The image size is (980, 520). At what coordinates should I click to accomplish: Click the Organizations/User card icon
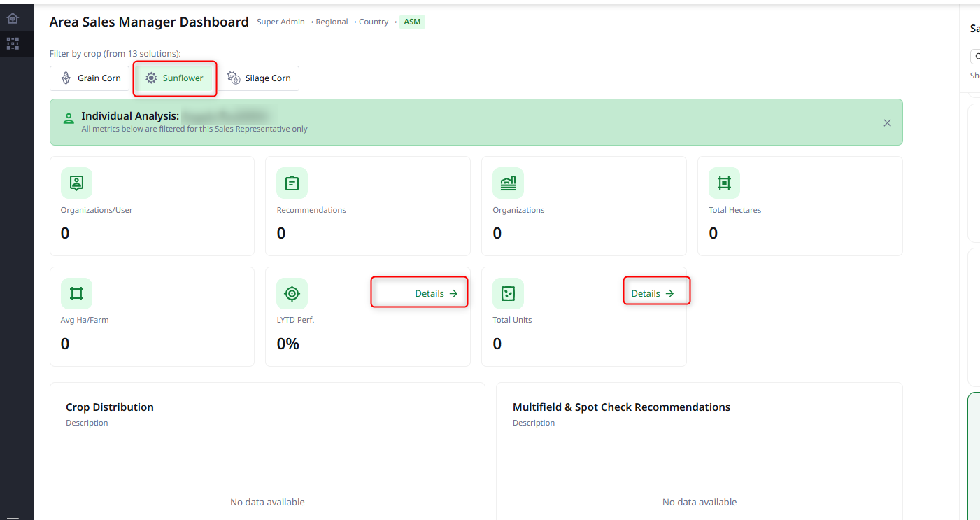coord(76,183)
